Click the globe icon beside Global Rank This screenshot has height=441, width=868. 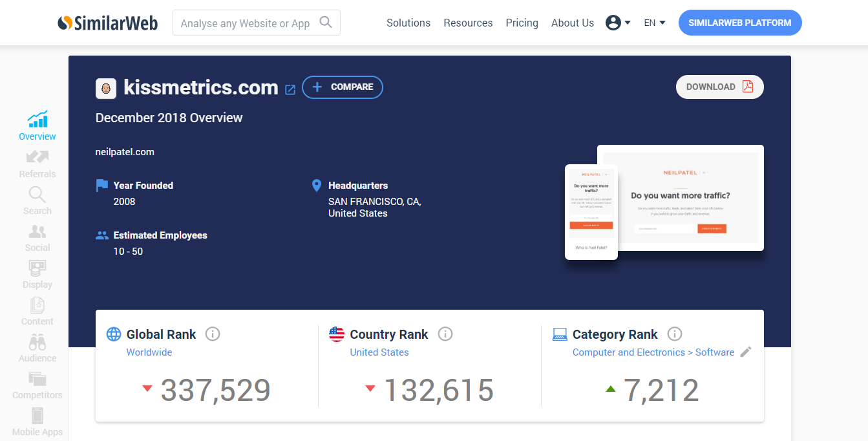[x=114, y=334]
